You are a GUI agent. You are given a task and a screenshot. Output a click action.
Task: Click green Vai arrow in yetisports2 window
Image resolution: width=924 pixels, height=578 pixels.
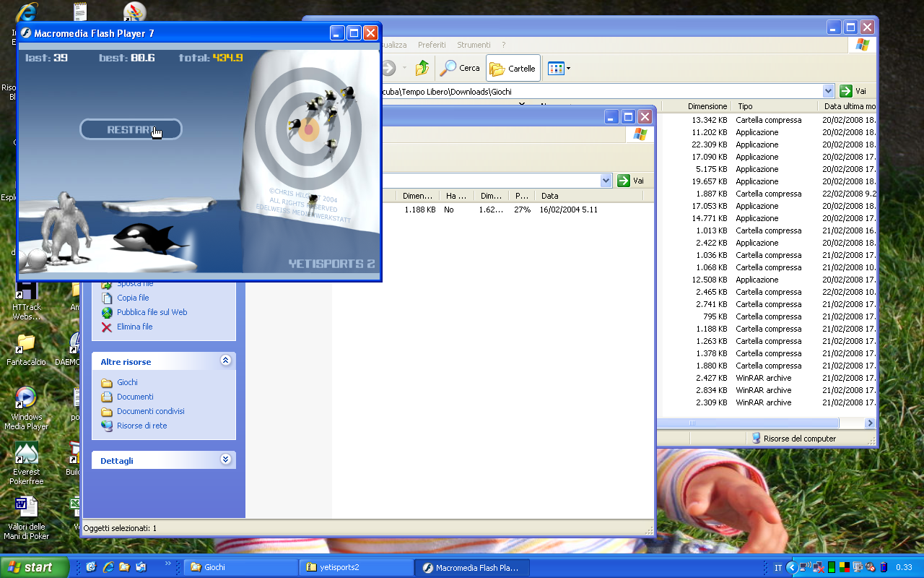[x=624, y=181]
